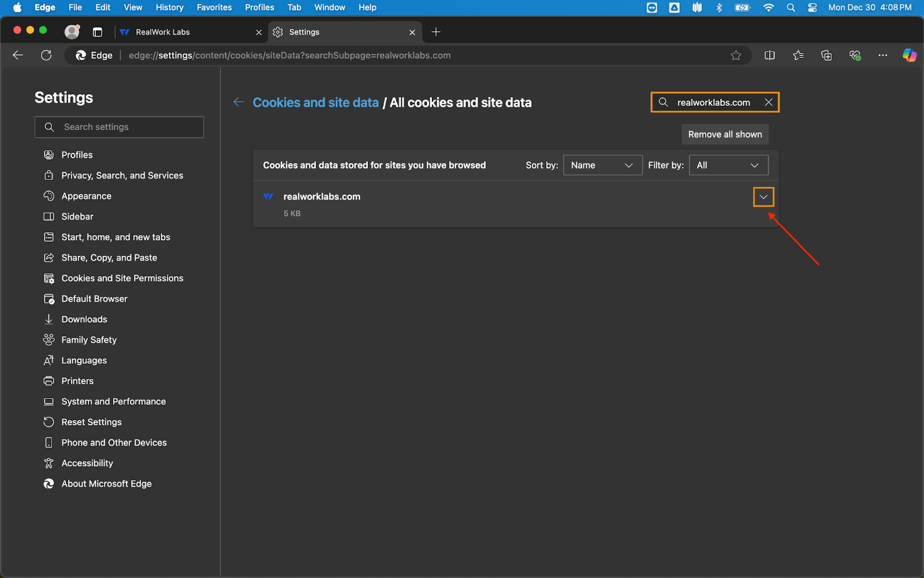Reload the page with the refresh icon
The width and height of the screenshot is (924, 578).
(x=46, y=55)
